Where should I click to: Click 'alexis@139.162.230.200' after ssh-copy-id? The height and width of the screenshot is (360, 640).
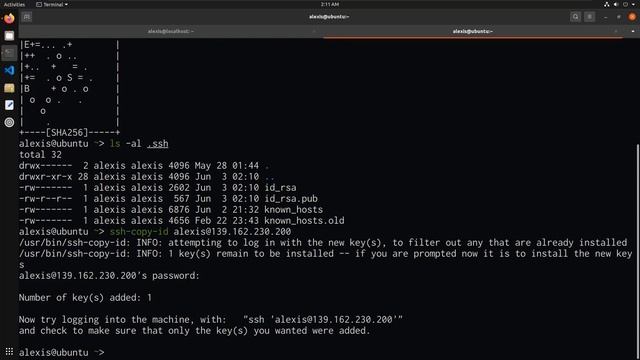(x=232, y=232)
